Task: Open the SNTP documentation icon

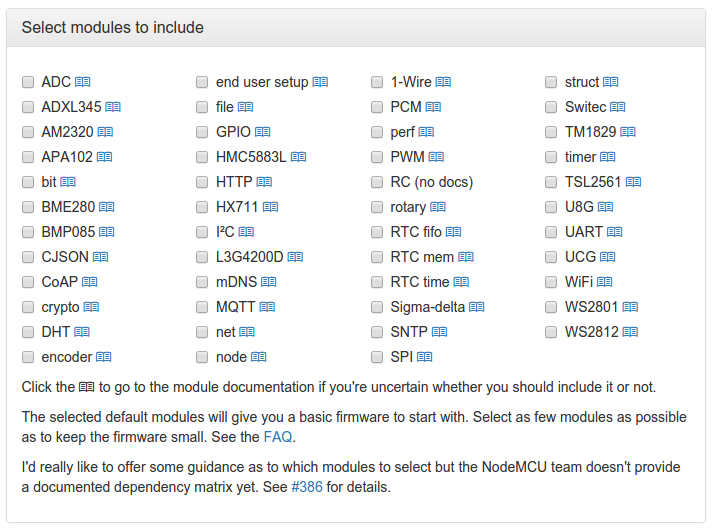Action: (439, 332)
